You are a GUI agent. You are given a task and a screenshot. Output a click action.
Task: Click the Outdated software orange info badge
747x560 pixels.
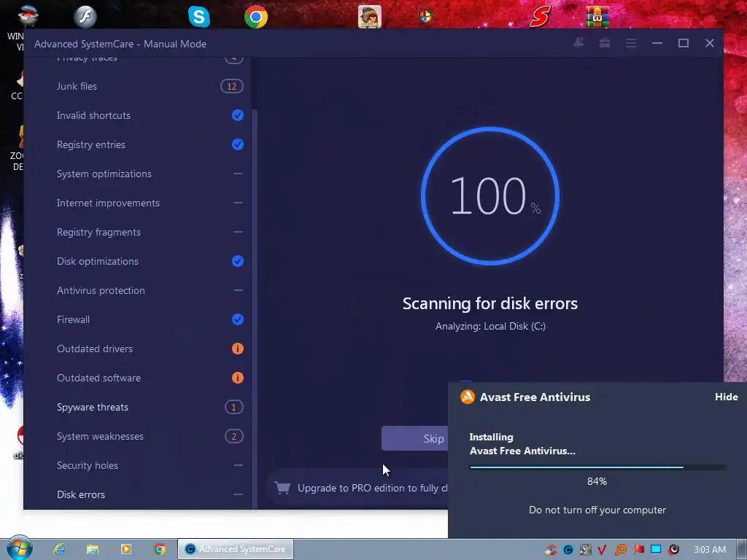tap(237, 378)
